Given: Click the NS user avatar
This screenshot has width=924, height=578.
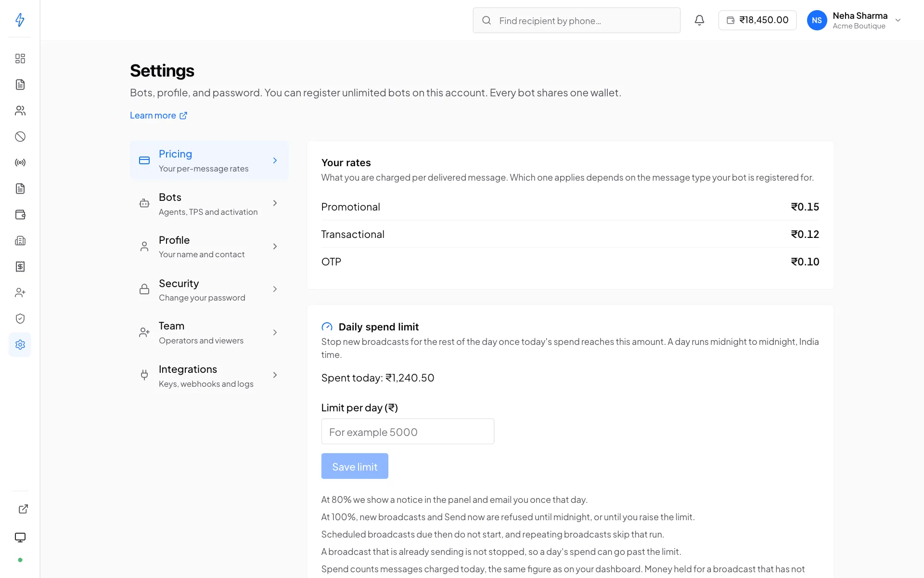Looking at the screenshot, I should tap(817, 20).
